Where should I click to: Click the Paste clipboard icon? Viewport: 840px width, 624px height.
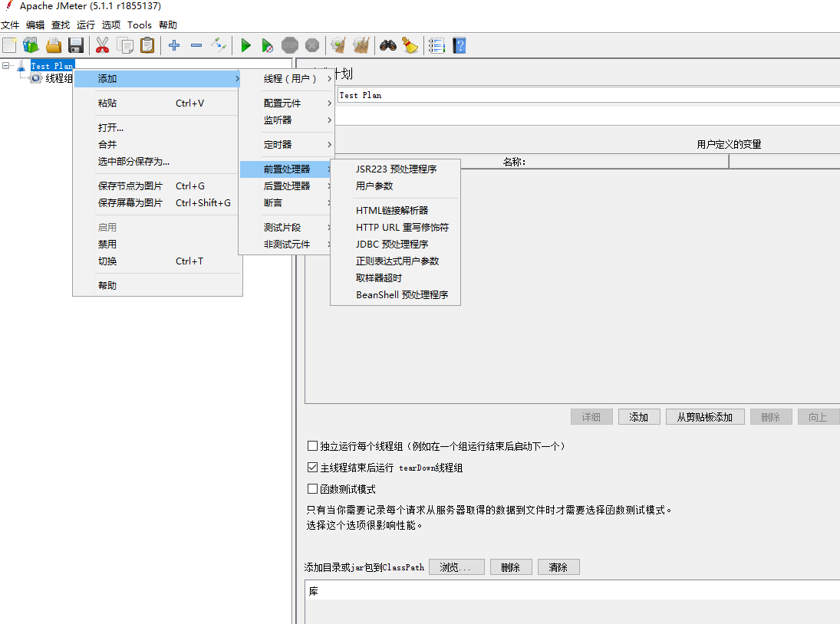click(147, 45)
